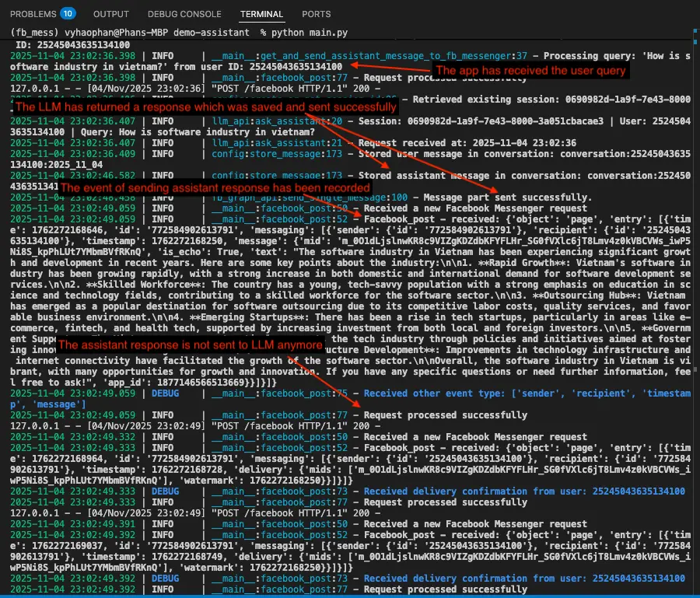
Task: View the DEBUG CONSOLE tab
Action: coord(184,13)
